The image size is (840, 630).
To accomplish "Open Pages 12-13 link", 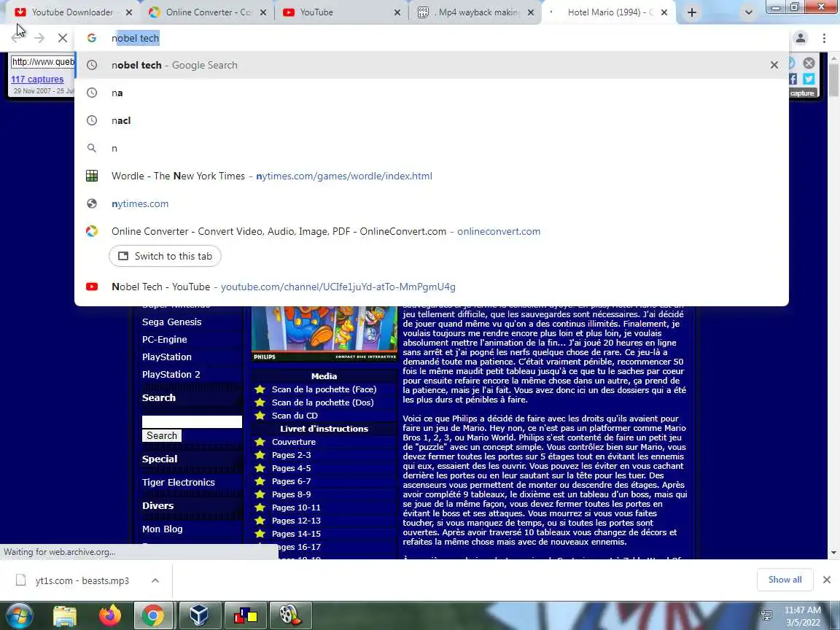I will point(296,521).
